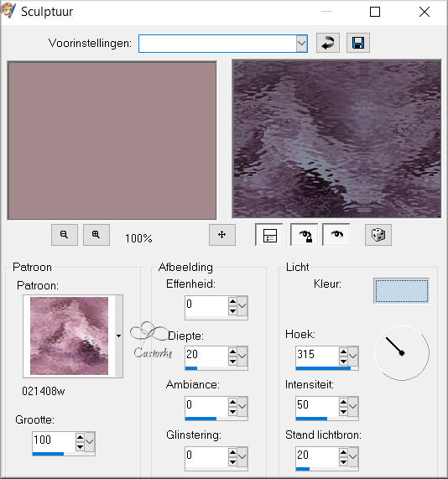Expand the Diepte value slider dropdown
The width and height of the screenshot is (448, 479).
242,357
